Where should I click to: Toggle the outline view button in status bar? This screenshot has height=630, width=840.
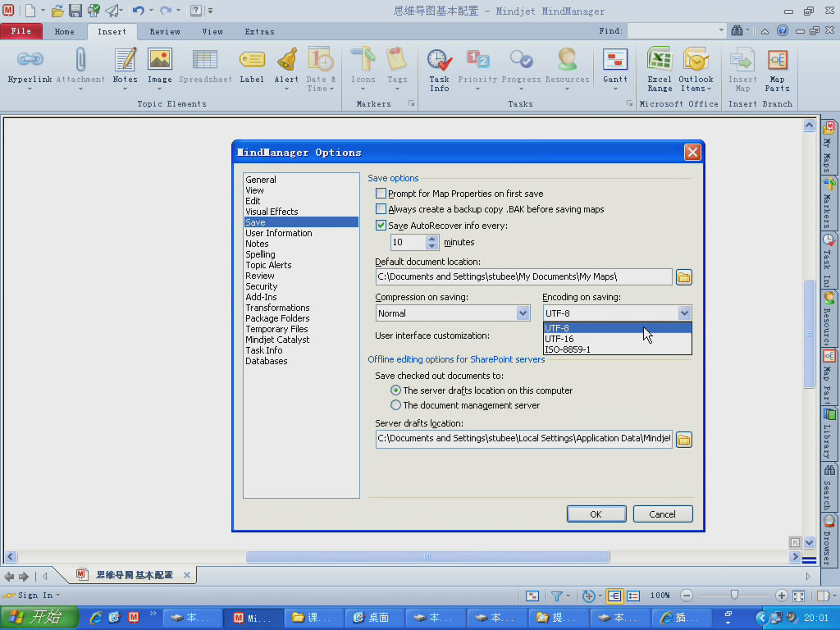coord(634,596)
